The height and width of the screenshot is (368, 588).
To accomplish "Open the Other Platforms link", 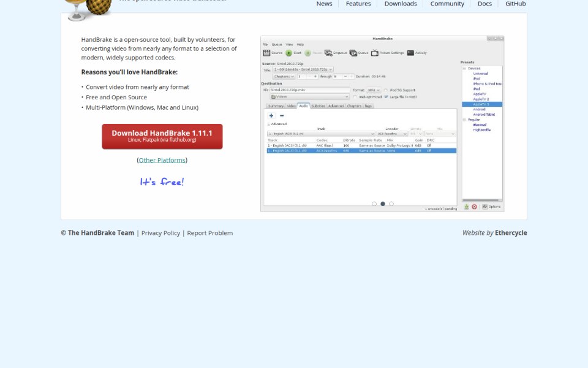I will pos(162,160).
